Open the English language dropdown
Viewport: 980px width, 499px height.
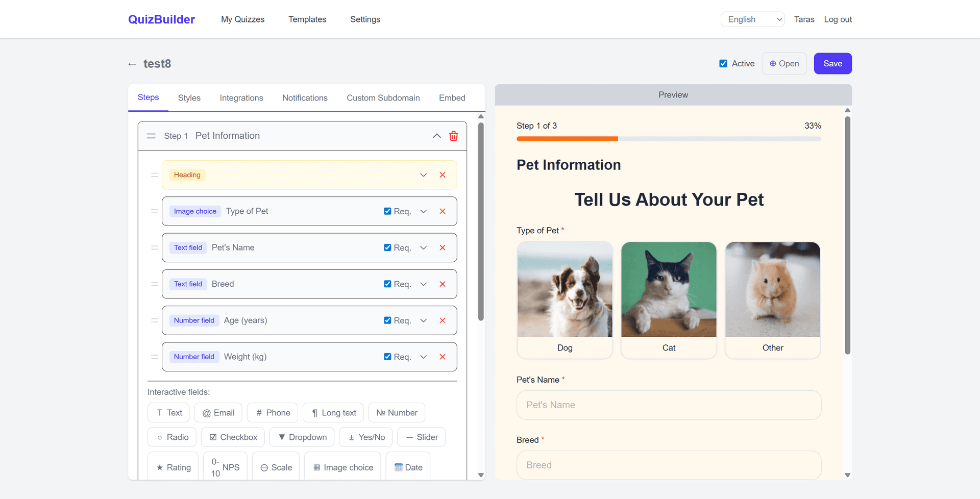pos(752,19)
